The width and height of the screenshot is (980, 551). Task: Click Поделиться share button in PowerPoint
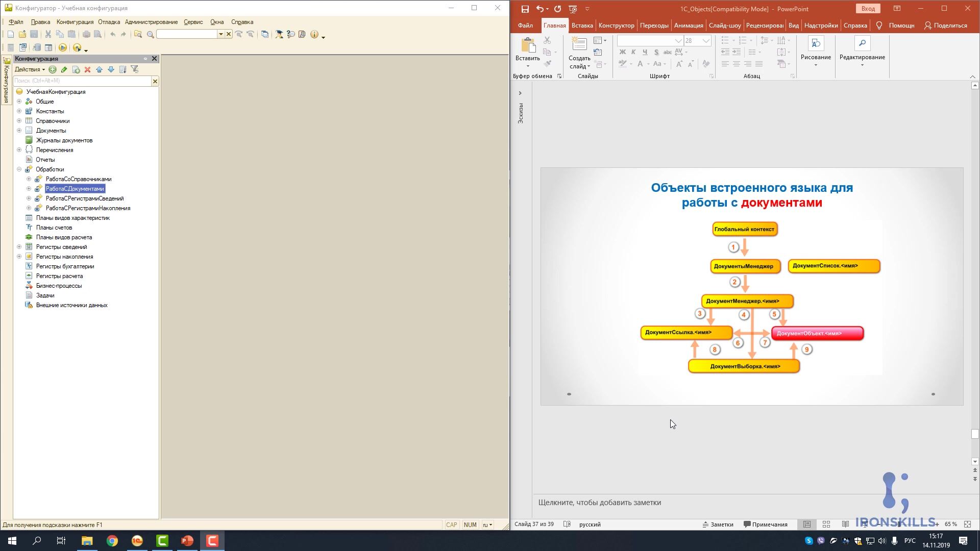946,26
